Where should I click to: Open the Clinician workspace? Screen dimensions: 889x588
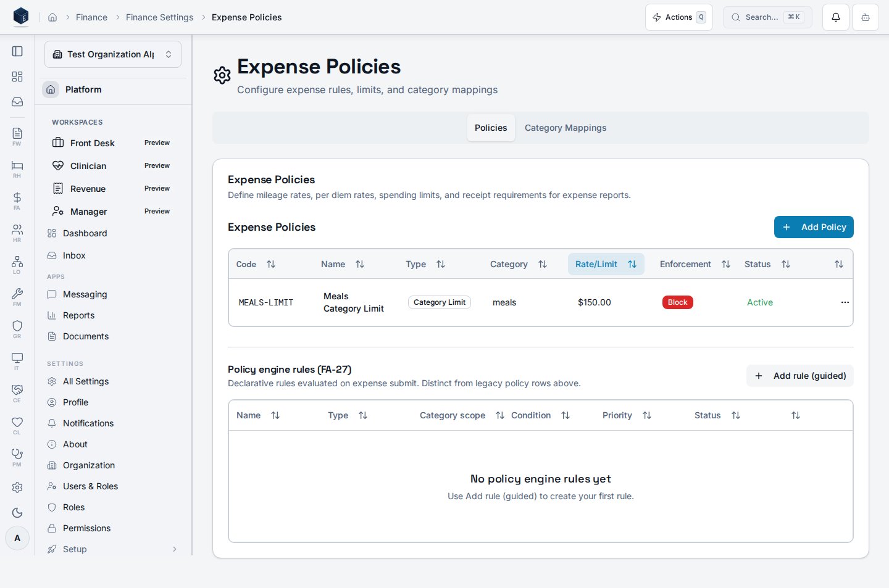(x=113, y=166)
